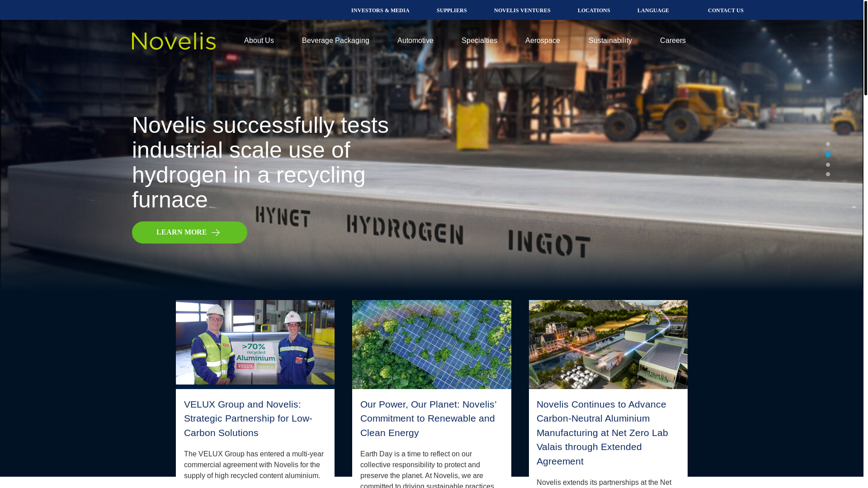Select the third slide indicator dot
The width and height of the screenshot is (868, 488).
(828, 165)
